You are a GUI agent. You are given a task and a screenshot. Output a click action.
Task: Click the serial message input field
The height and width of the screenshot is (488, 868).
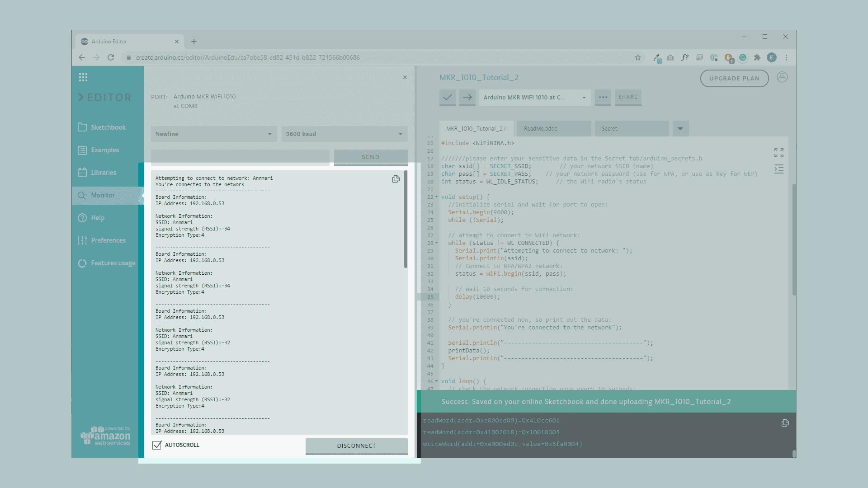point(240,156)
